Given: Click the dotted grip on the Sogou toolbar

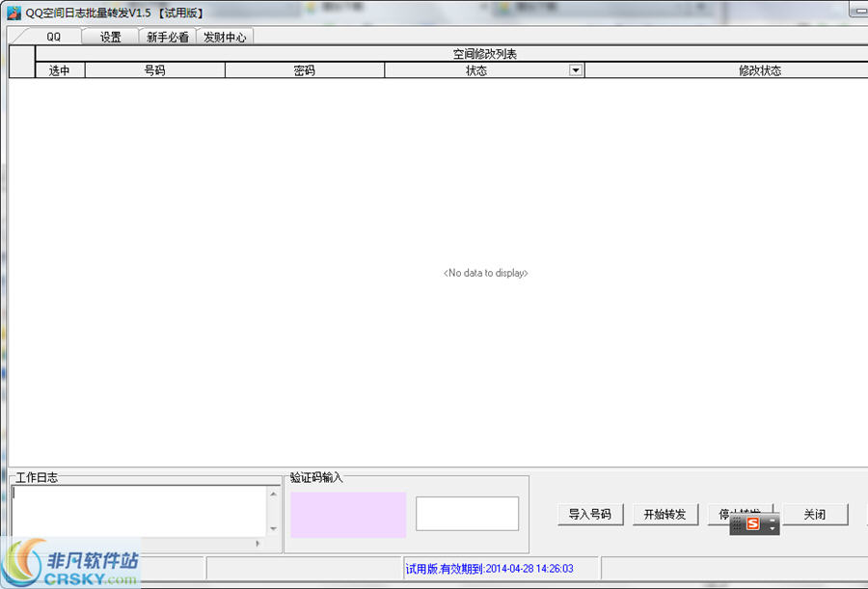Looking at the screenshot, I should (x=737, y=523).
